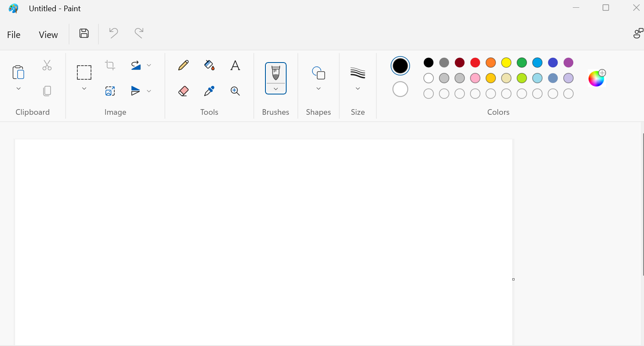
Task: Select the Pencil tool
Action: (183, 65)
